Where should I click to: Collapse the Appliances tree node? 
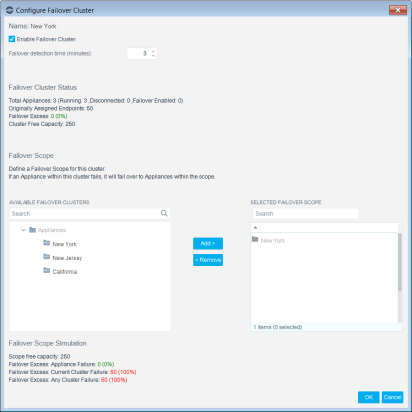coord(23,230)
